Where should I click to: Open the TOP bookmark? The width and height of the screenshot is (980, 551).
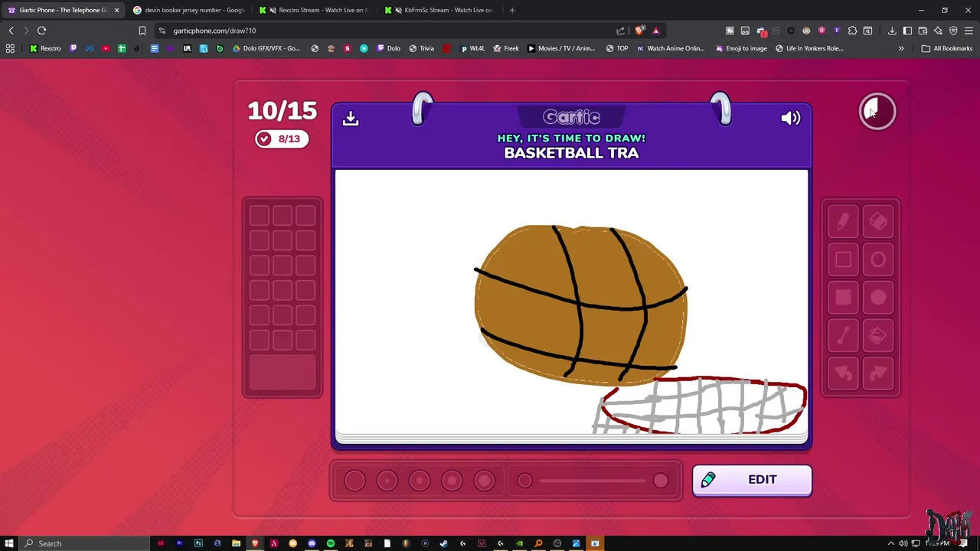(x=617, y=48)
